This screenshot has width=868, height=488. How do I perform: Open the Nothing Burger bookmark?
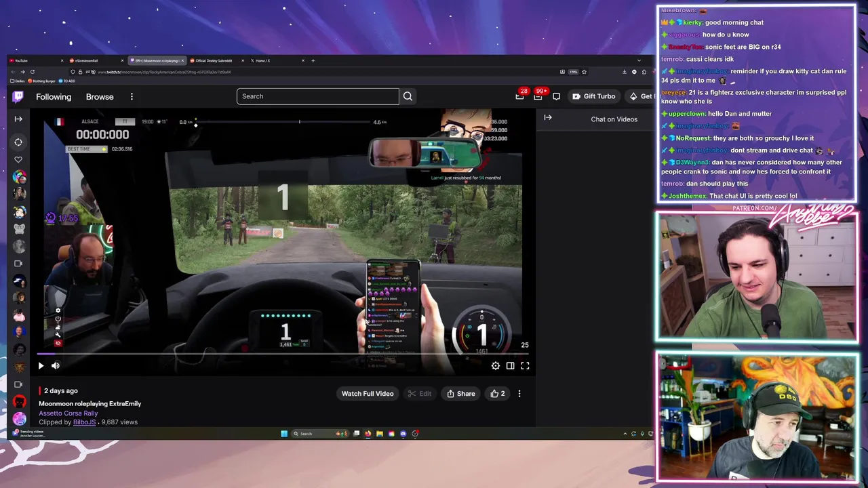(x=41, y=81)
